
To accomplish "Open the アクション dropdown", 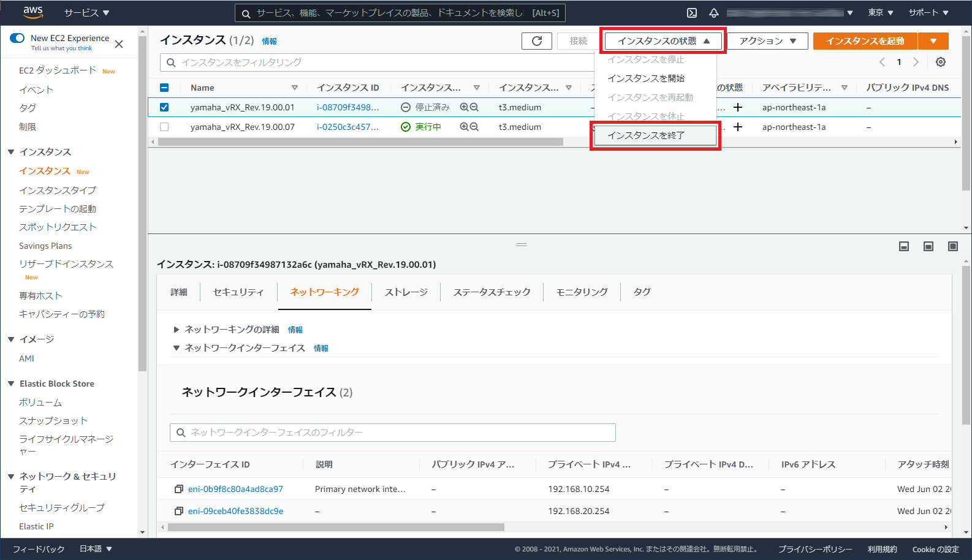I will coord(767,41).
